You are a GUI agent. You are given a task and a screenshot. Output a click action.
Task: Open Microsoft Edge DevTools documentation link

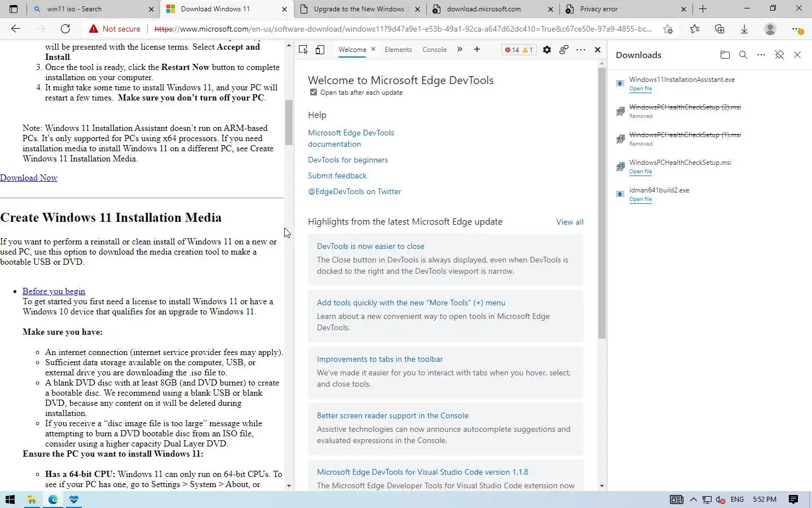pos(351,138)
